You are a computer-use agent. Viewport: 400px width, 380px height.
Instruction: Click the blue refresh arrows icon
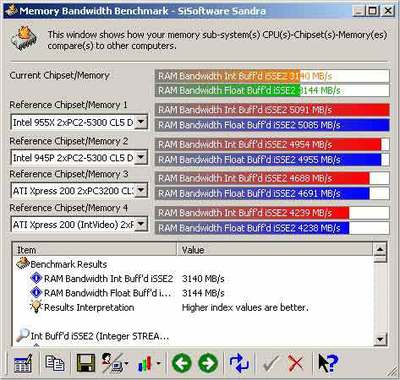coord(239,363)
